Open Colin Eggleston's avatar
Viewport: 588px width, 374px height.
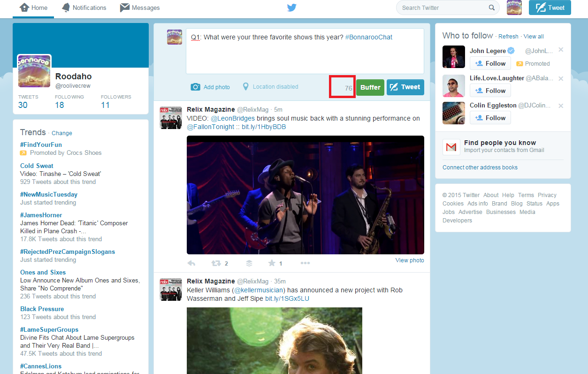(x=454, y=113)
